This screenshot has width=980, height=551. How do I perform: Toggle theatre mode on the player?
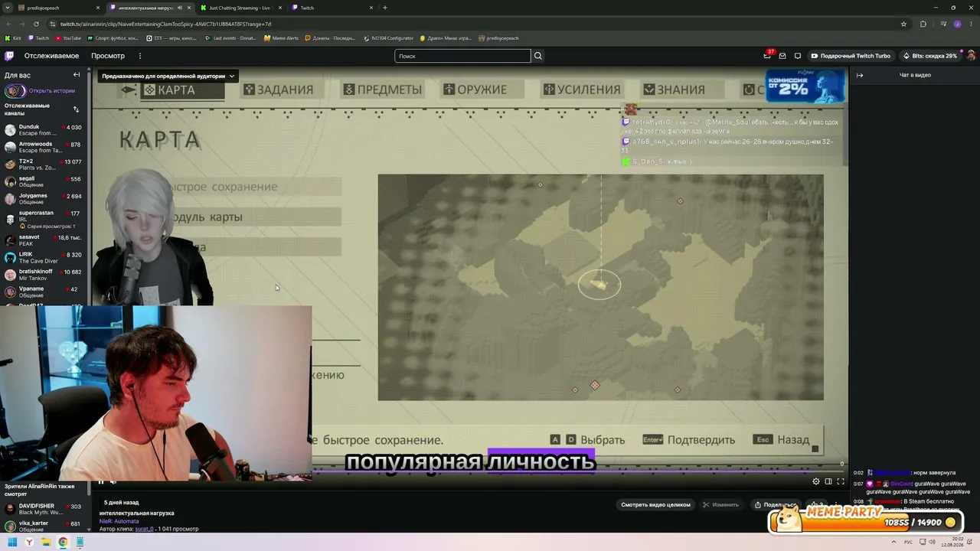click(x=828, y=481)
